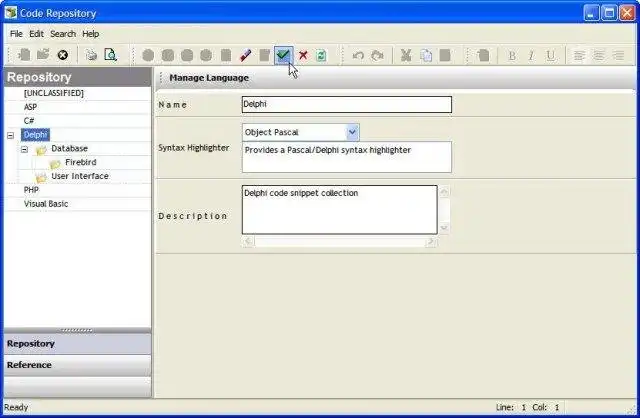The height and width of the screenshot is (418, 640).
Task: Click the User Interface folder icon
Action: coord(41,178)
